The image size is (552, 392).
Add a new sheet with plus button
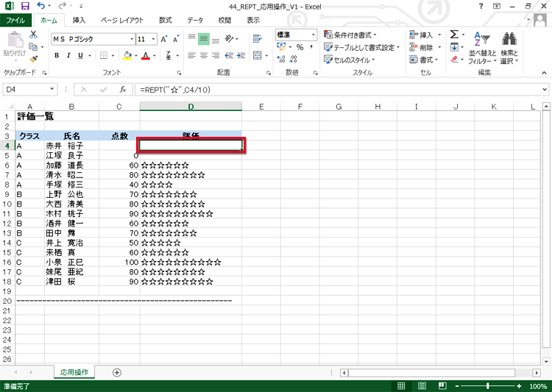coord(117,373)
